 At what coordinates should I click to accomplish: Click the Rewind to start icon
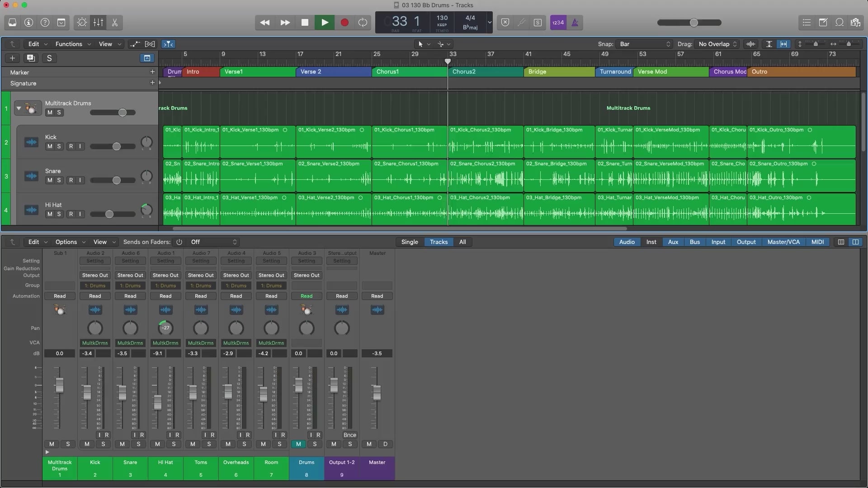(x=264, y=23)
